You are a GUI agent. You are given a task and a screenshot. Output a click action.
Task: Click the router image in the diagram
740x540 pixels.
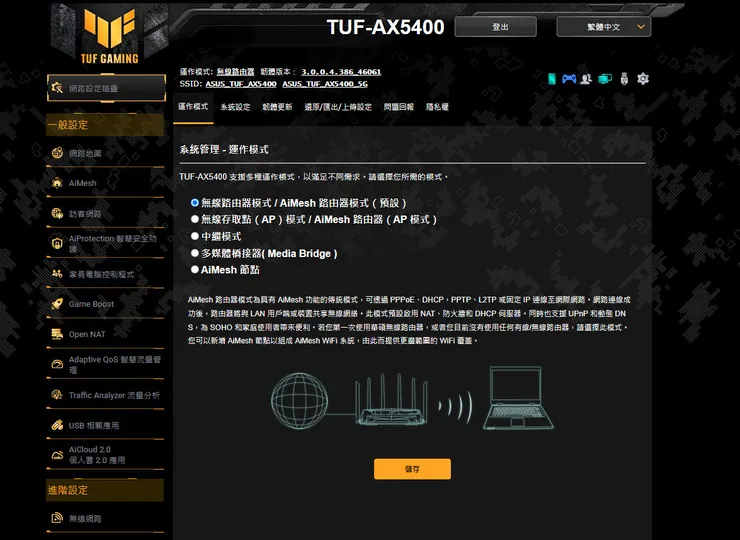coord(391,399)
